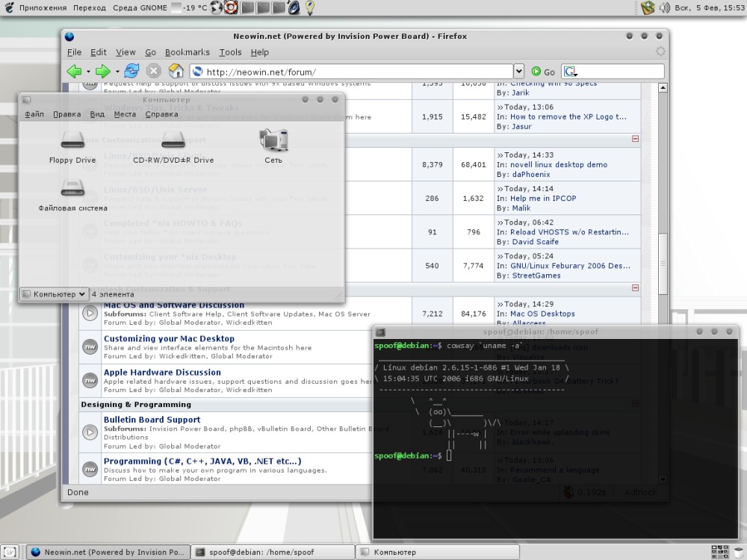Open the GNOME foot main menu icon
747x560 pixels.
click(x=8, y=7)
